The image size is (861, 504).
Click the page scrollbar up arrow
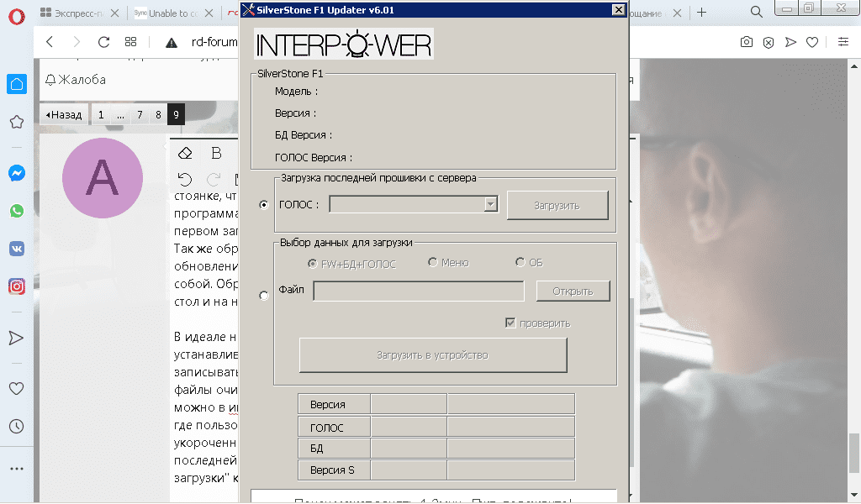[x=854, y=66]
